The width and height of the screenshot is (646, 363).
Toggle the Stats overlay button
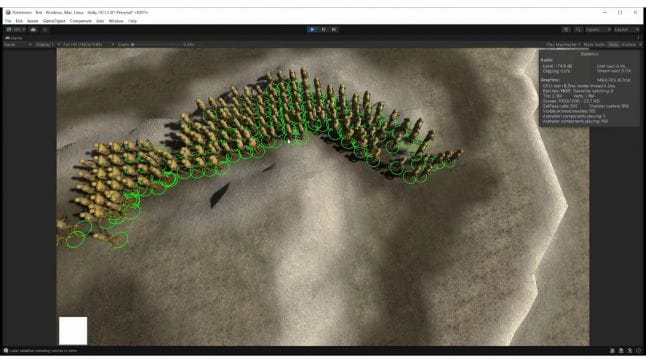pos(613,44)
